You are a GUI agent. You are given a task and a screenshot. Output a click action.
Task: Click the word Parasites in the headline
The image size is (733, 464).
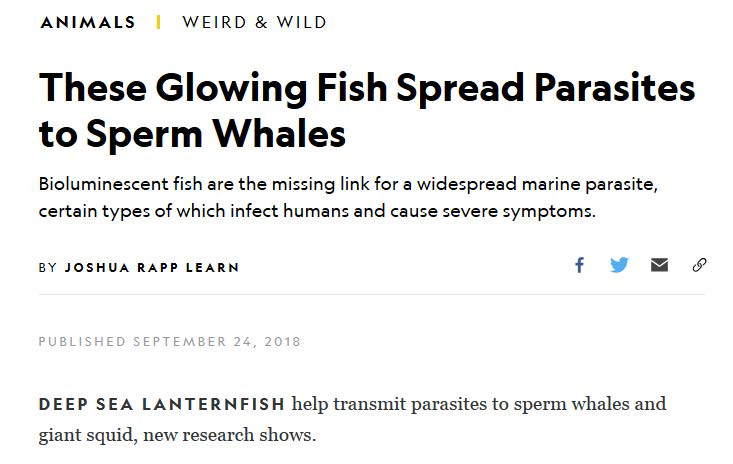coord(615,87)
